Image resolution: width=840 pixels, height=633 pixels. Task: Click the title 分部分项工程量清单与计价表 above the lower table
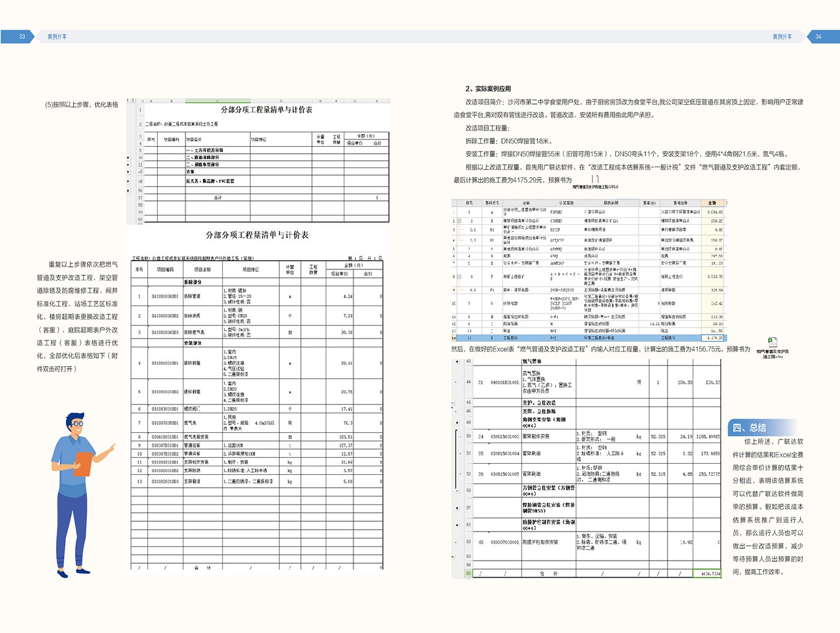[x=257, y=235]
